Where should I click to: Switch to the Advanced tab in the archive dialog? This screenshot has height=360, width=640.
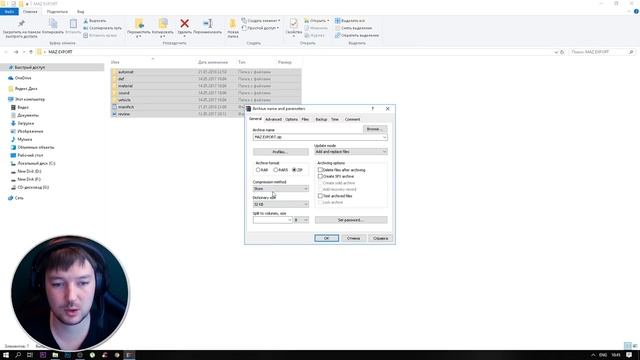[x=273, y=119]
